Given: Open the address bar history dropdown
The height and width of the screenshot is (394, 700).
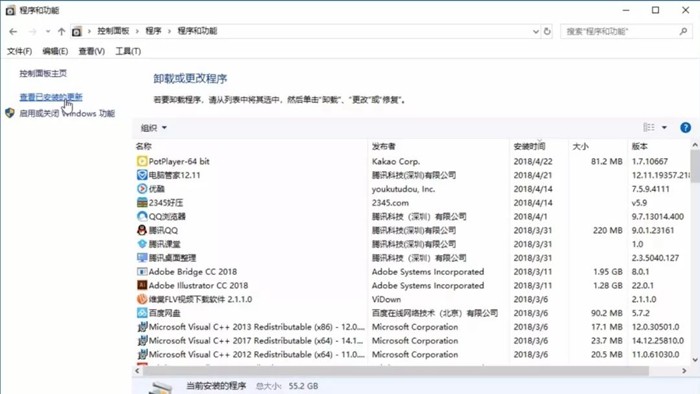Looking at the screenshot, I should click(536, 31).
